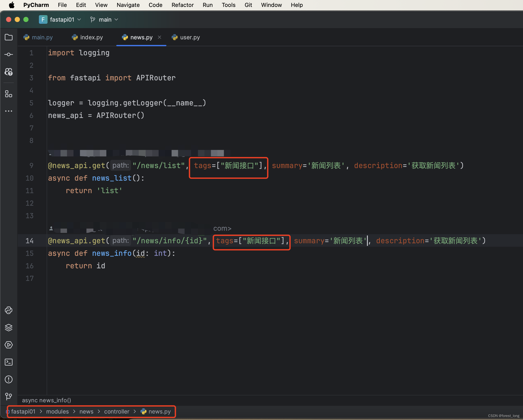Open the Version Control panel
Image resolution: width=523 pixels, height=420 pixels.
point(8,396)
